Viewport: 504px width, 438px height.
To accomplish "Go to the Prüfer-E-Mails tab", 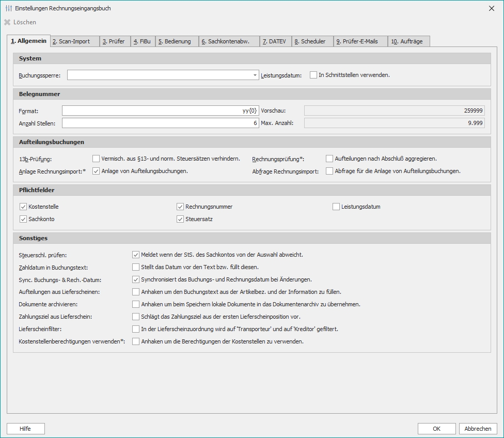I will (x=360, y=42).
